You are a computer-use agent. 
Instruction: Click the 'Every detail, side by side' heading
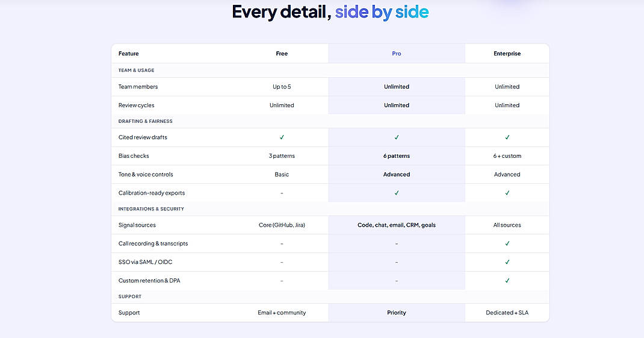(330, 12)
